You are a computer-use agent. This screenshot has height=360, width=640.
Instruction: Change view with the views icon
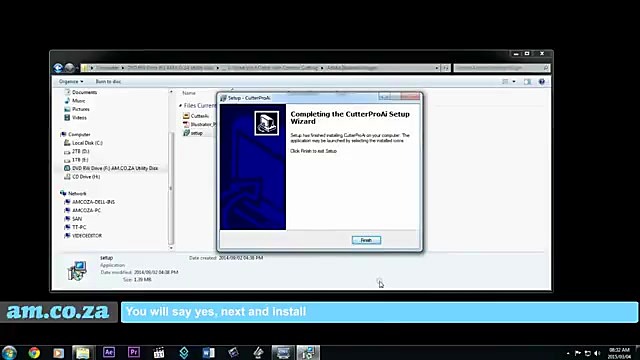(505, 82)
